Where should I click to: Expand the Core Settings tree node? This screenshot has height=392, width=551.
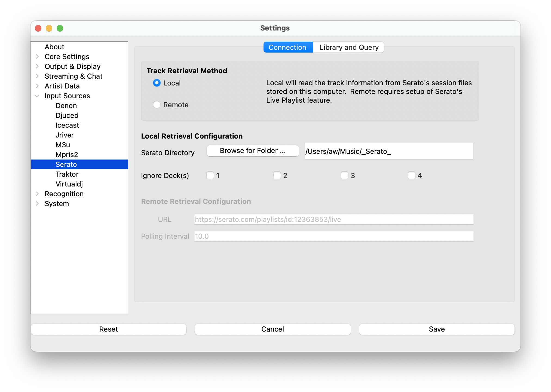tap(37, 57)
